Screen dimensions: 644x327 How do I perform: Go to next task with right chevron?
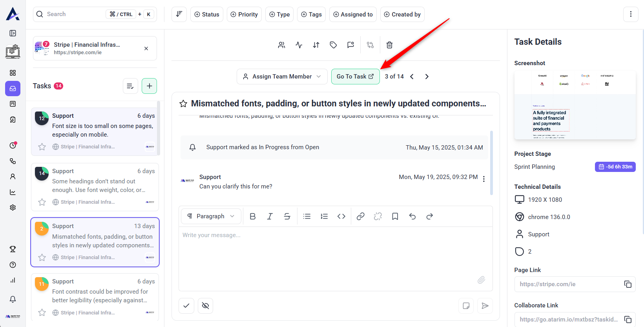pos(427,77)
